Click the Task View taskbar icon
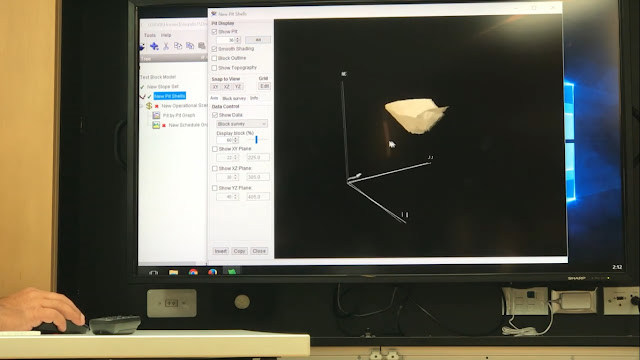This screenshot has width=640, height=360. 153,272
